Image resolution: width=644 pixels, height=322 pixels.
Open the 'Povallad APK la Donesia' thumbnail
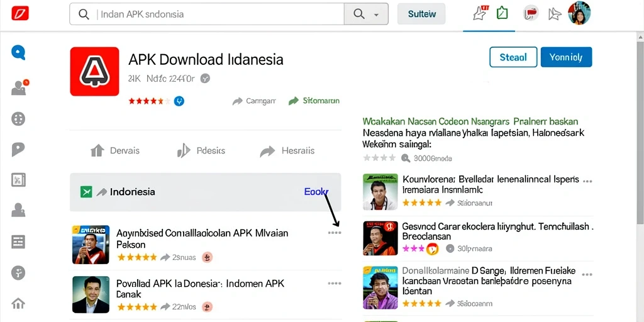pos(91,294)
